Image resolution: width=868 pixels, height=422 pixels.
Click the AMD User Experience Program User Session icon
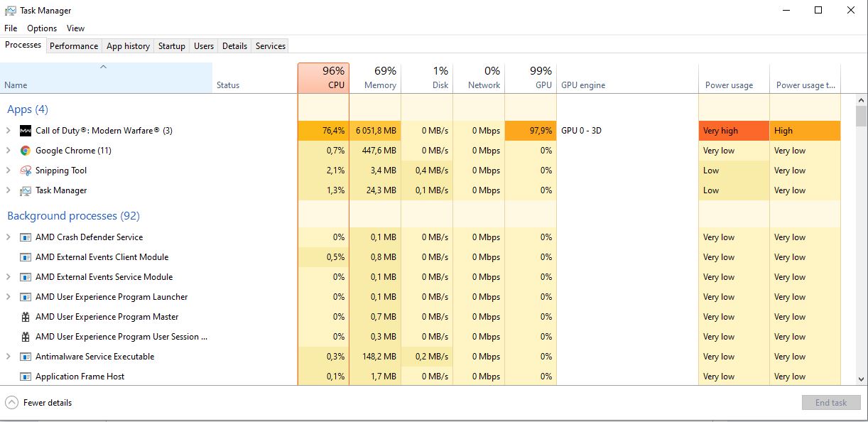pyautogui.click(x=26, y=337)
